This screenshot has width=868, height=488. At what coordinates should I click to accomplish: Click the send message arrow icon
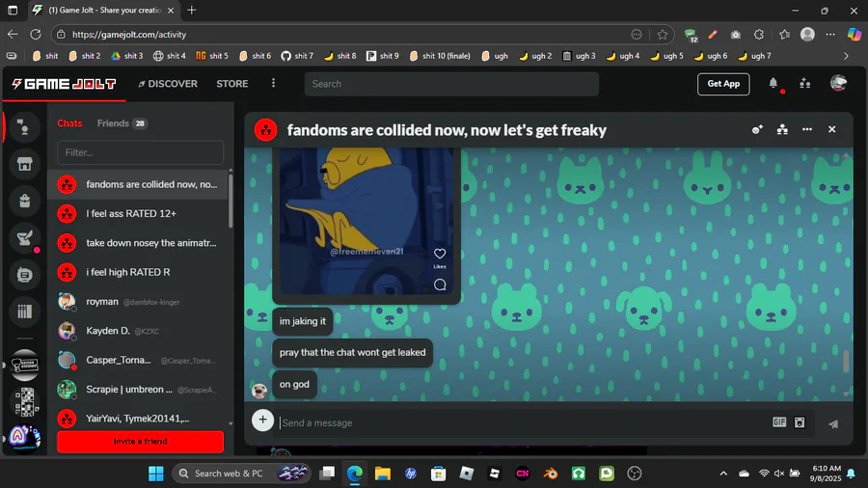pyautogui.click(x=833, y=423)
